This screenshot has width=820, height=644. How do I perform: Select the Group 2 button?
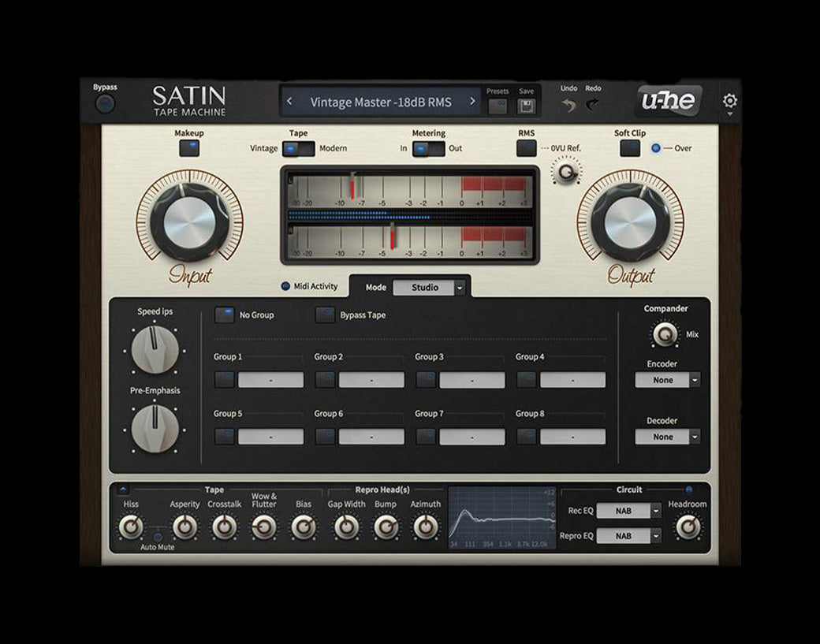click(325, 379)
